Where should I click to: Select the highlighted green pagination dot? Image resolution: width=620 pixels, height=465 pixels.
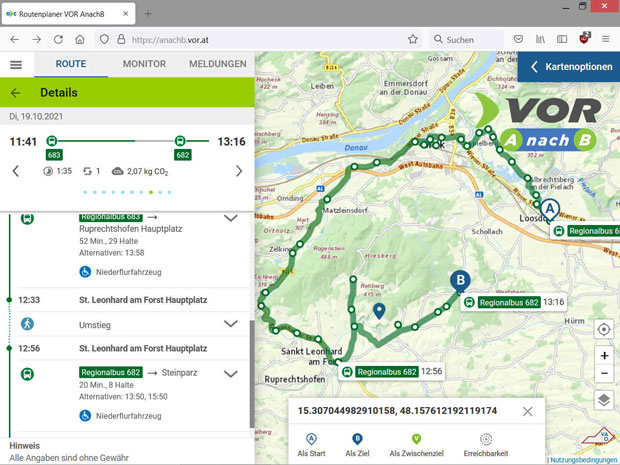151,192
